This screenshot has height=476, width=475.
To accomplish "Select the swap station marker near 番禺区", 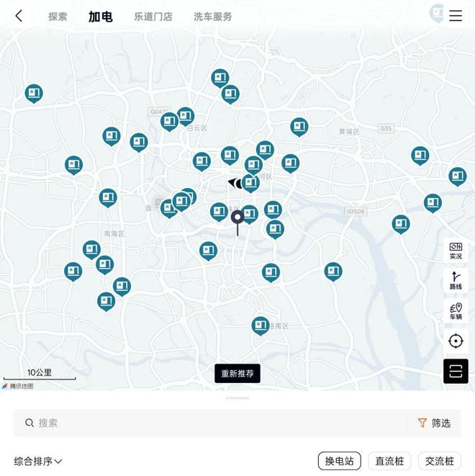I will pyautogui.click(x=261, y=325).
